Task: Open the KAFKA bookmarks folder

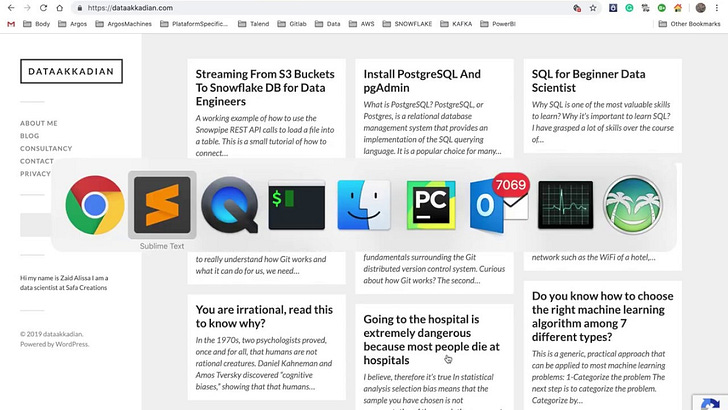Action: pos(456,24)
